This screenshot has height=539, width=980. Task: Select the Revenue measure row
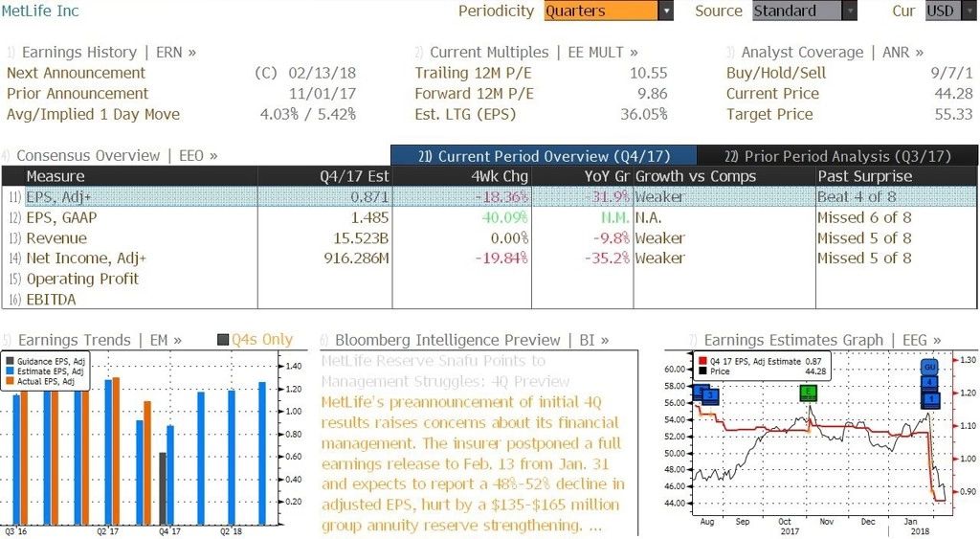489,238
